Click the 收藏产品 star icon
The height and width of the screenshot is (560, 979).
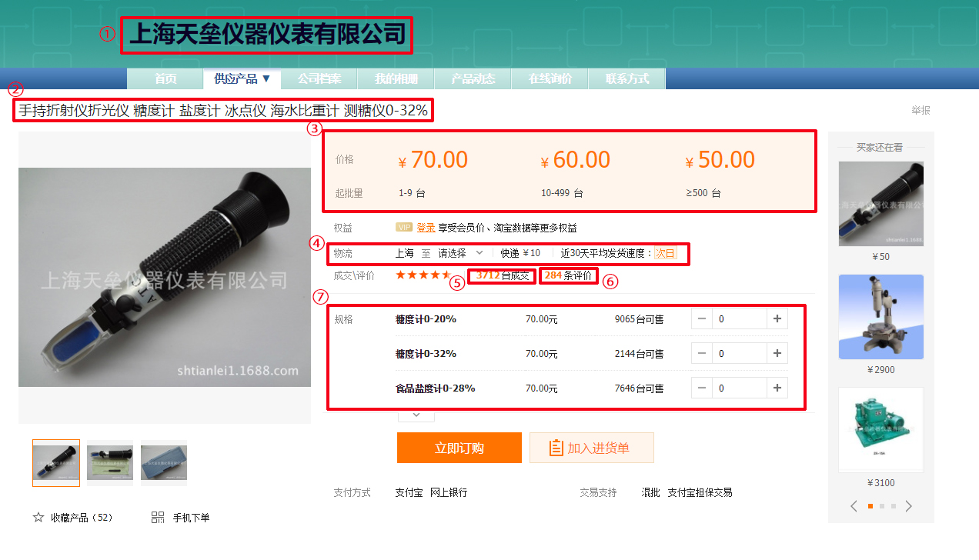(38, 518)
